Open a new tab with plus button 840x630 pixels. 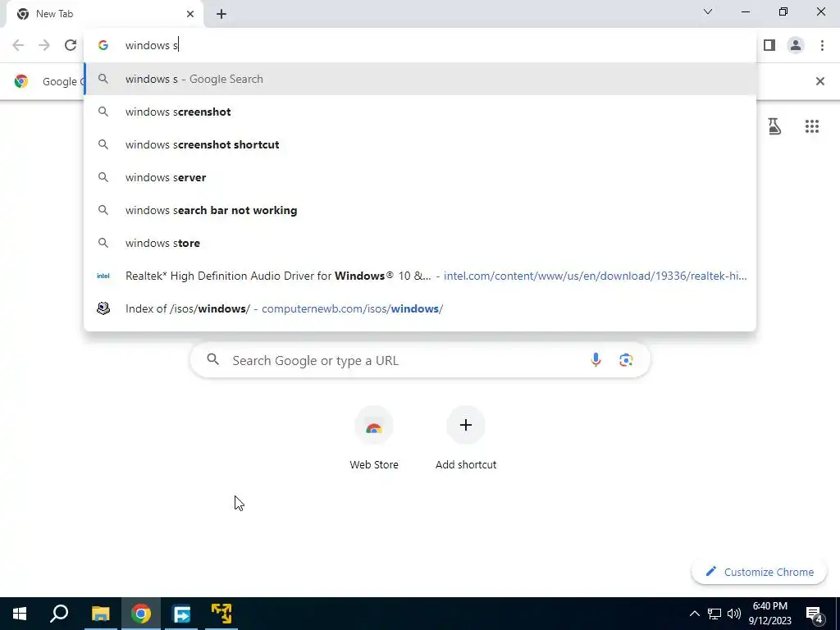pos(221,15)
